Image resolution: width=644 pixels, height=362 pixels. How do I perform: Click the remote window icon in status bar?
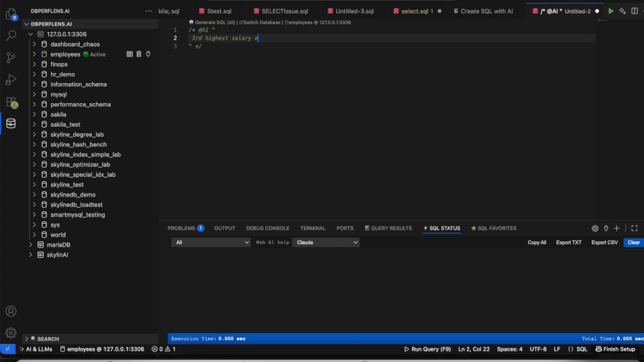tap(8, 349)
